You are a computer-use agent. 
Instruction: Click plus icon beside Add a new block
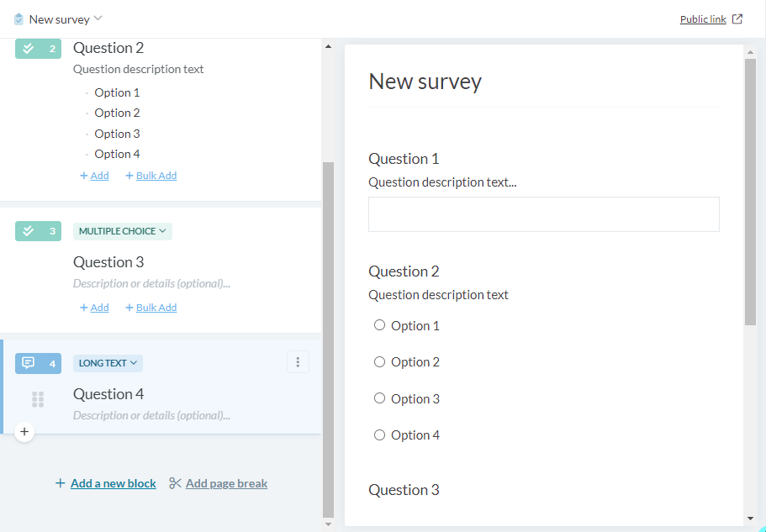60,483
